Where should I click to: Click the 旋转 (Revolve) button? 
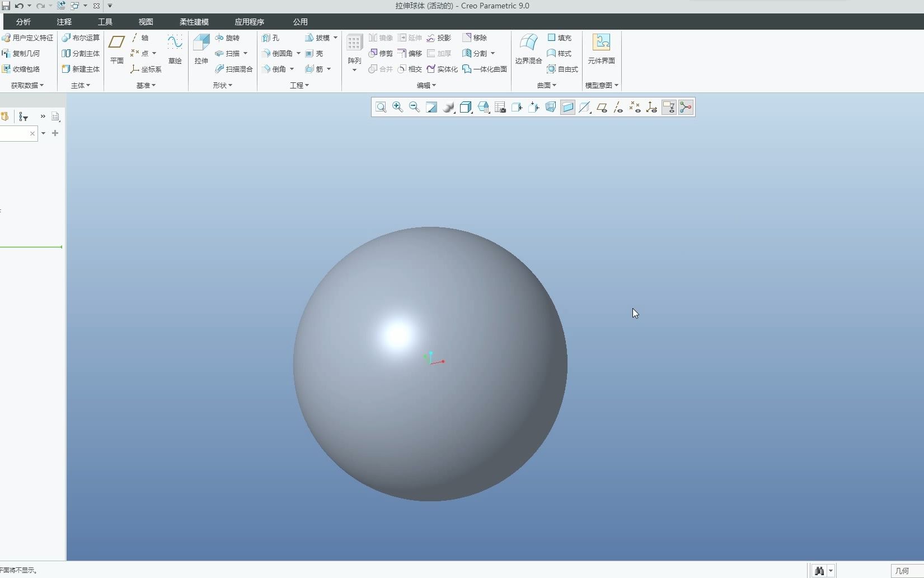point(227,38)
